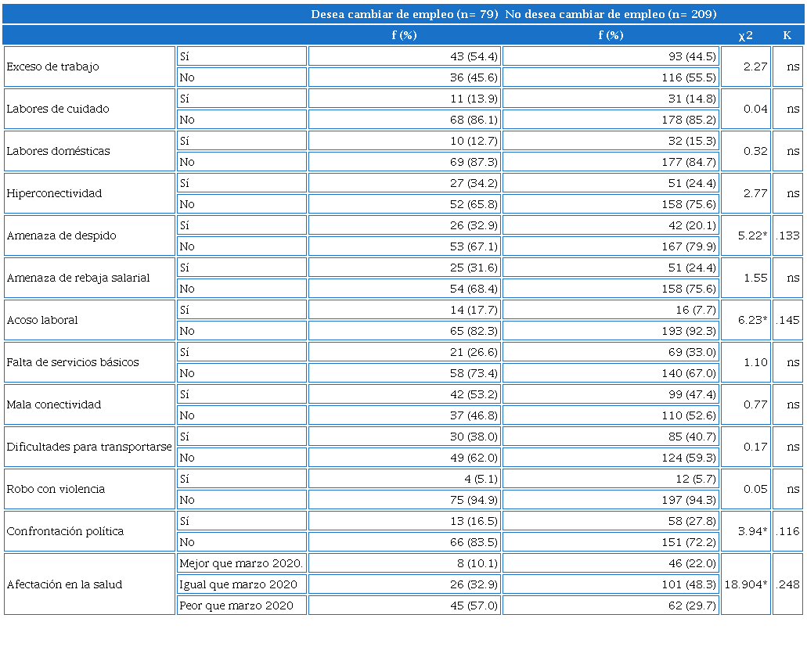Select the 'Confrontación política' cell

(65, 532)
